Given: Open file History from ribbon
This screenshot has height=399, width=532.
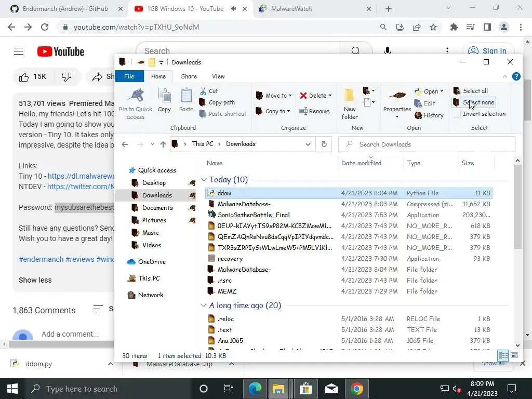Looking at the screenshot, I should (x=429, y=115).
